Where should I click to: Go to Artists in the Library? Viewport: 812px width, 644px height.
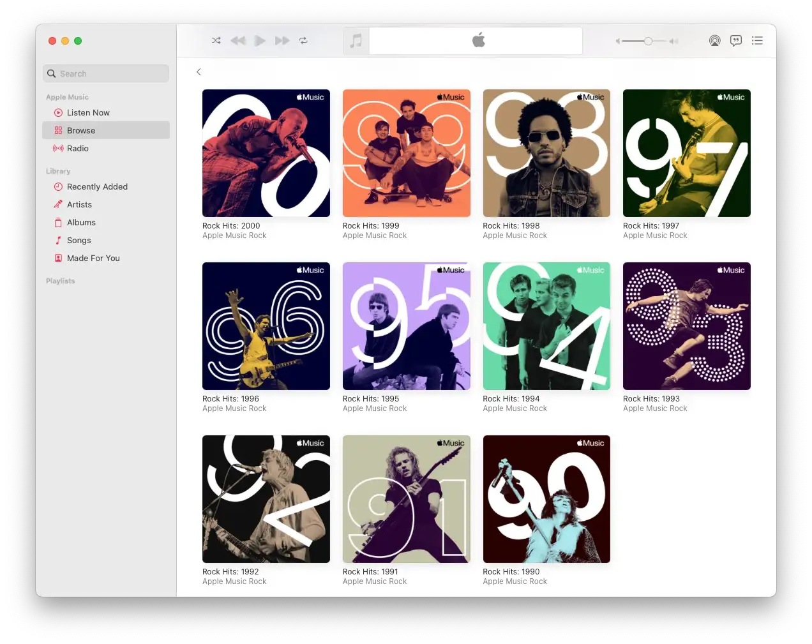coord(79,205)
